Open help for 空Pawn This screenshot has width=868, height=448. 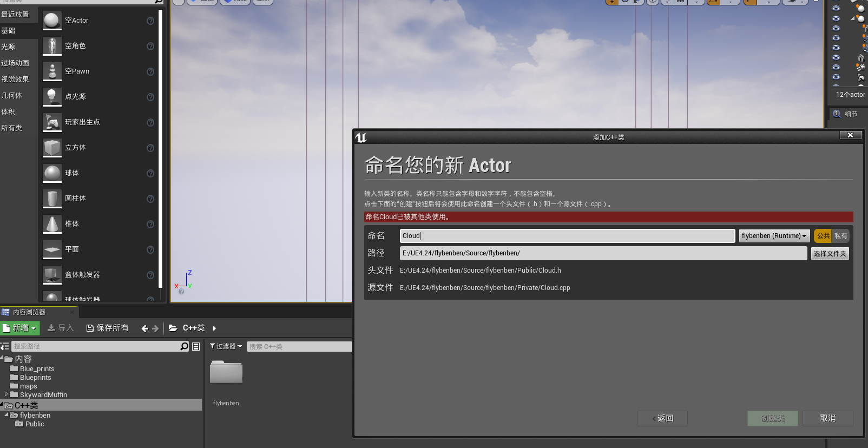coord(150,72)
